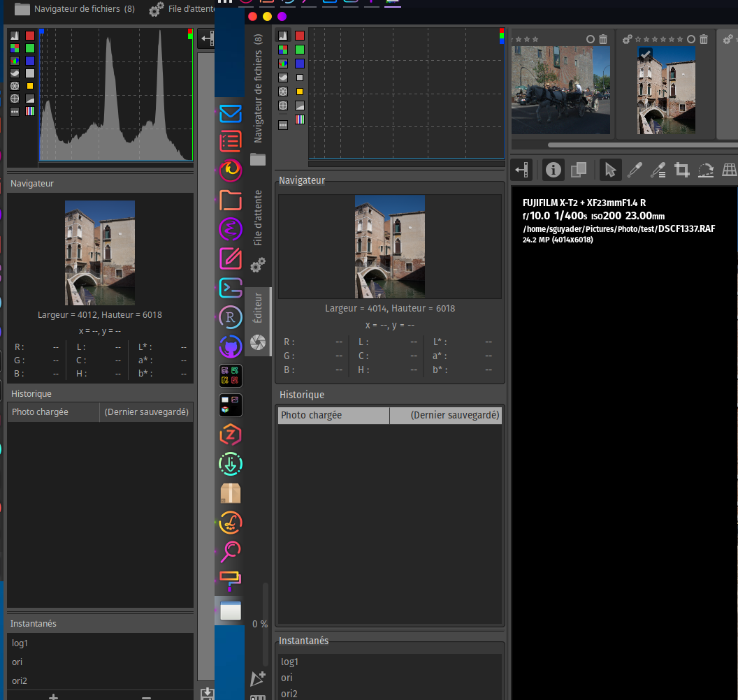Click the magnifier search icon in the dock
Viewport: 738px width, 700px height.
231,551
